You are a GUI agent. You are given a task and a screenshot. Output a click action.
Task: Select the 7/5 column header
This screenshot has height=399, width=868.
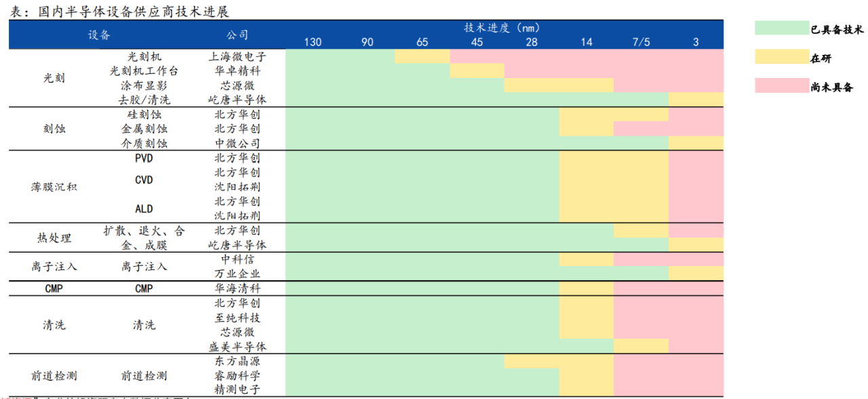coord(640,42)
